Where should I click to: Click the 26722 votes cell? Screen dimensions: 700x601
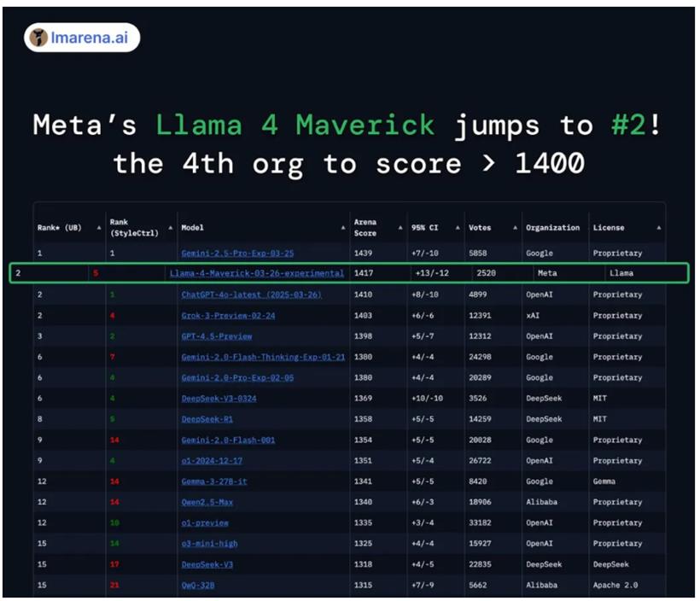click(480, 461)
